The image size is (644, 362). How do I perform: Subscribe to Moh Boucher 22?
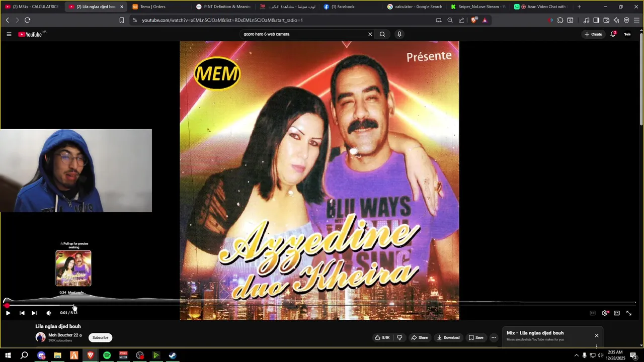(100, 337)
